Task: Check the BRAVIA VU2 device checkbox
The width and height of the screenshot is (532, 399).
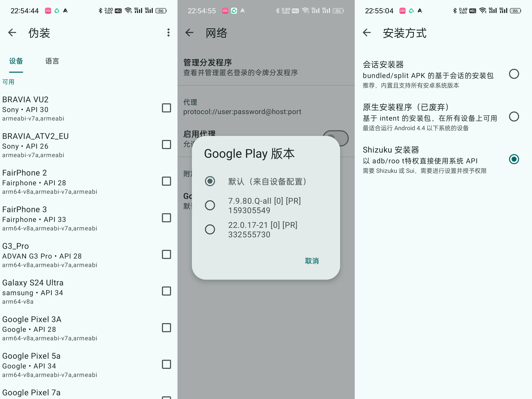Action: (x=166, y=108)
